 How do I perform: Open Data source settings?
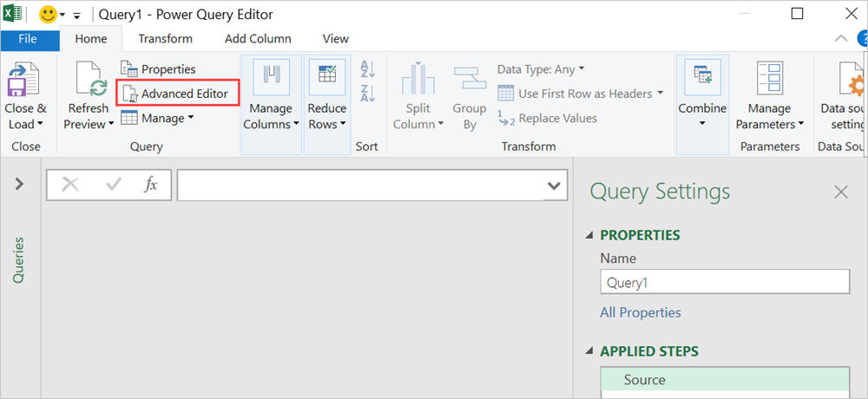click(842, 95)
